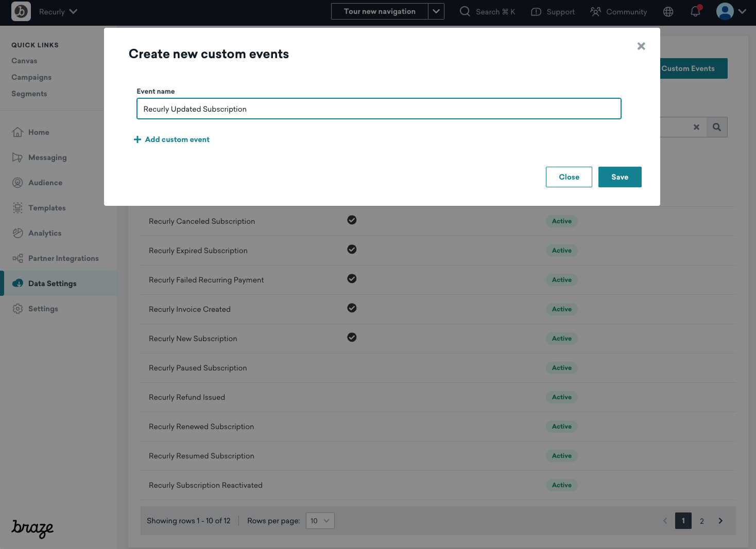
Task: Click the Partner Integrations sidebar icon
Action: pos(18,258)
